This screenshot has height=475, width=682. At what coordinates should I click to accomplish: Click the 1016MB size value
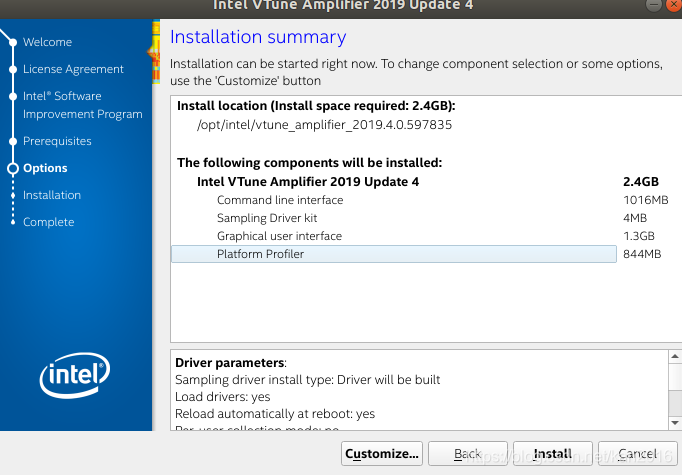click(x=645, y=200)
